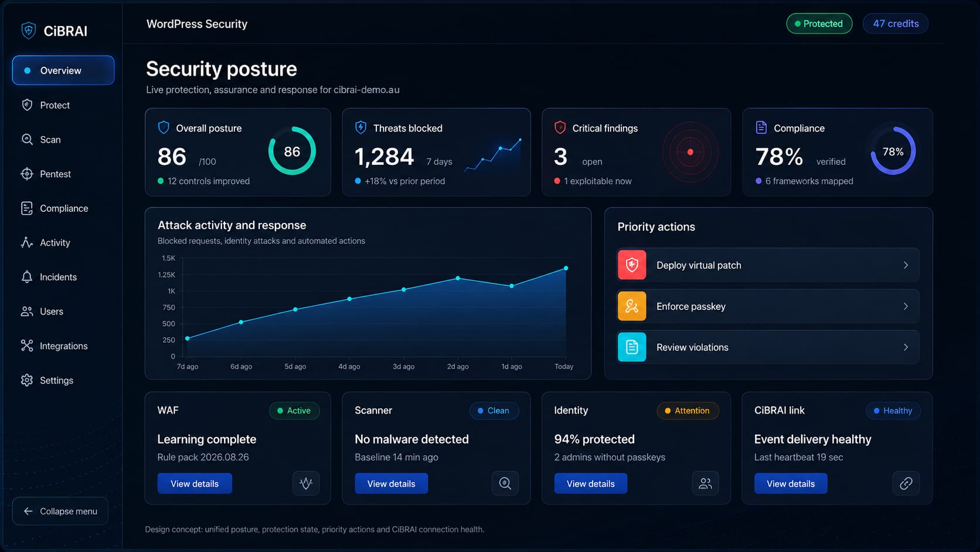Open the Overview menu item
Viewport: 980px width, 552px height.
point(63,70)
